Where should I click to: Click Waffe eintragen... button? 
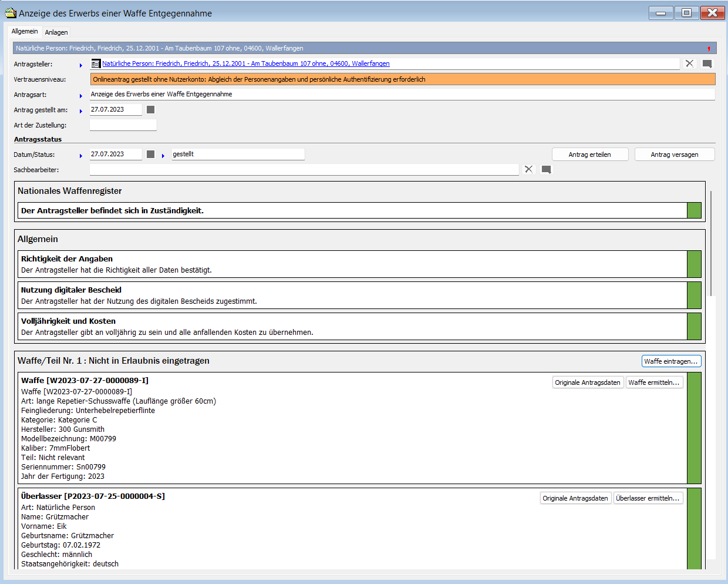pyautogui.click(x=671, y=361)
